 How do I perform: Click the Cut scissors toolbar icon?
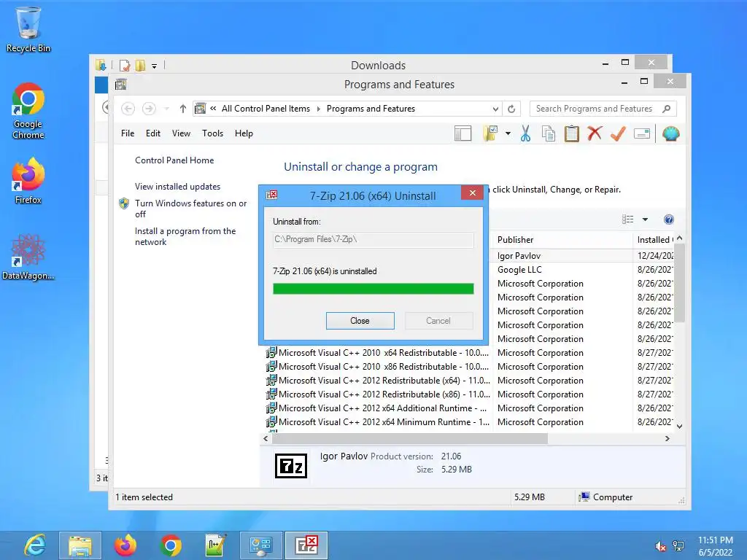pos(525,134)
